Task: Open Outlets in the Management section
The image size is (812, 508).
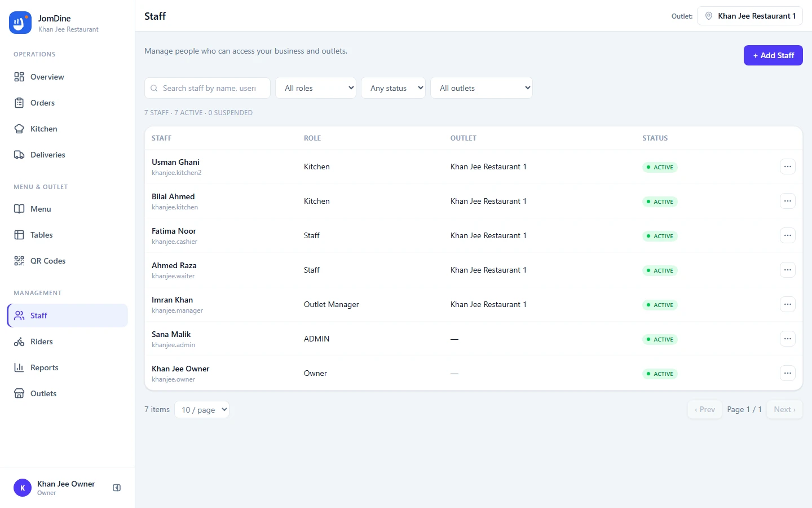Action: coord(68,393)
